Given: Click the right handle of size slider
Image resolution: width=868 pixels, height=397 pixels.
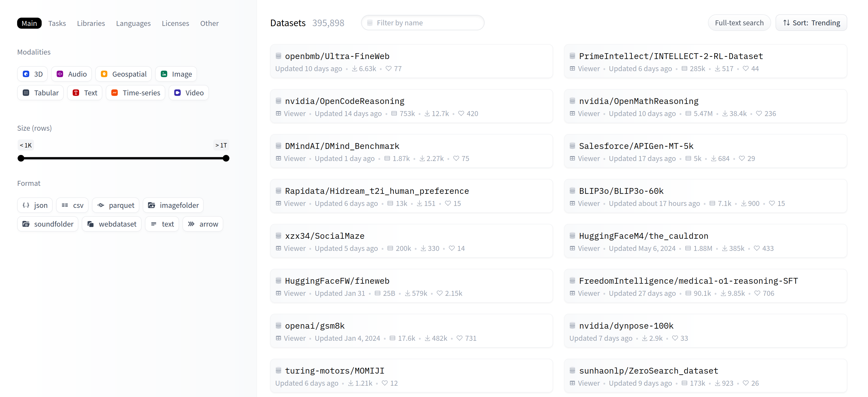Looking at the screenshot, I should [226, 158].
